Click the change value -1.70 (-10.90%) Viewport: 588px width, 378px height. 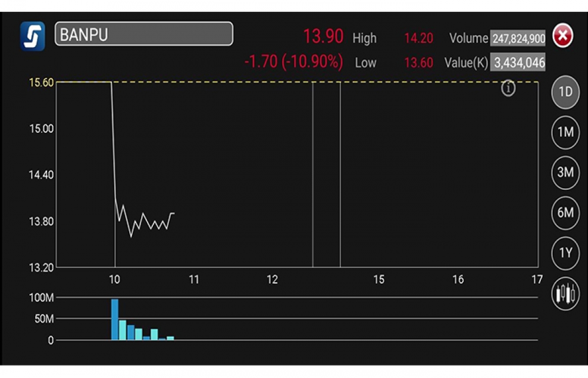click(x=293, y=62)
